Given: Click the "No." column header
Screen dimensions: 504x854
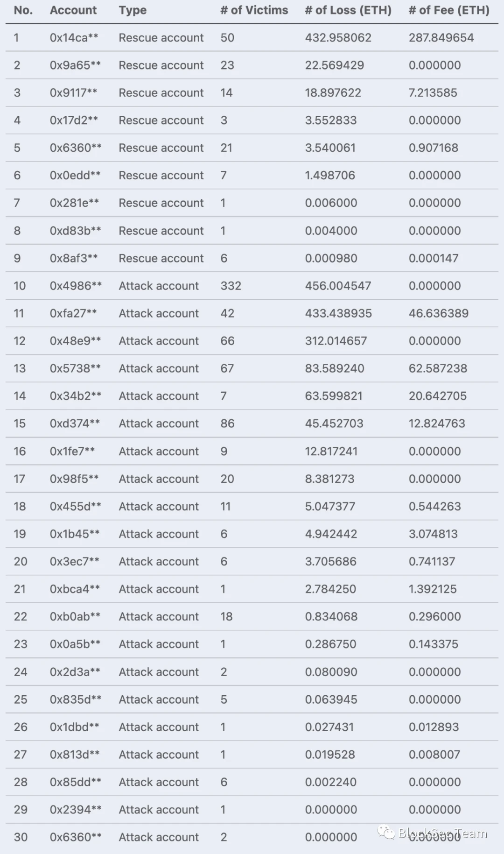Looking at the screenshot, I should tap(23, 10).
